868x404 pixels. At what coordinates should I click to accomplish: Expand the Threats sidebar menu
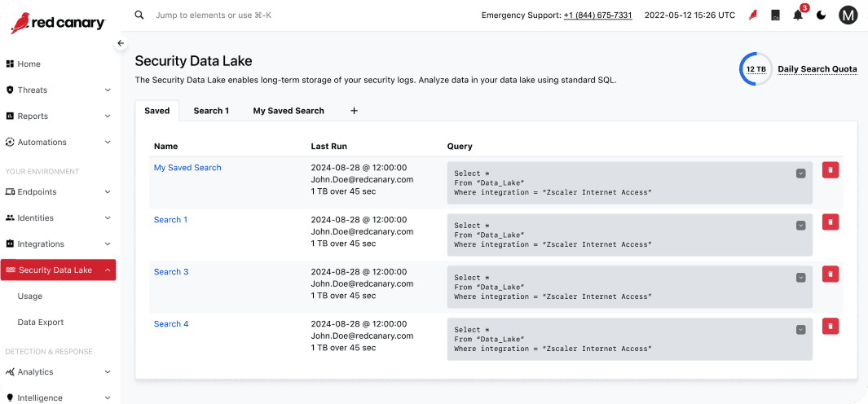pyautogui.click(x=108, y=90)
